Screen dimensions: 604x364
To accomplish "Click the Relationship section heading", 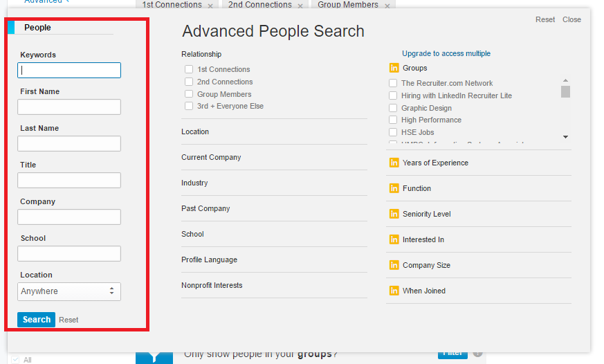I will tap(201, 54).
